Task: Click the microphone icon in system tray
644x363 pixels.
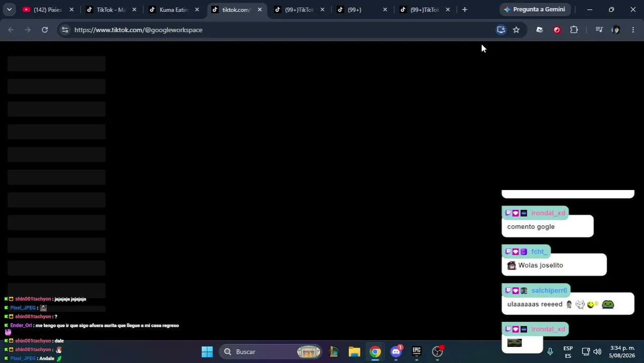Action: click(x=550, y=351)
